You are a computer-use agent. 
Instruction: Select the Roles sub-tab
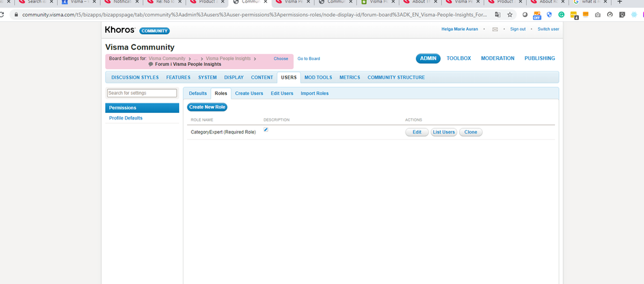click(x=221, y=94)
